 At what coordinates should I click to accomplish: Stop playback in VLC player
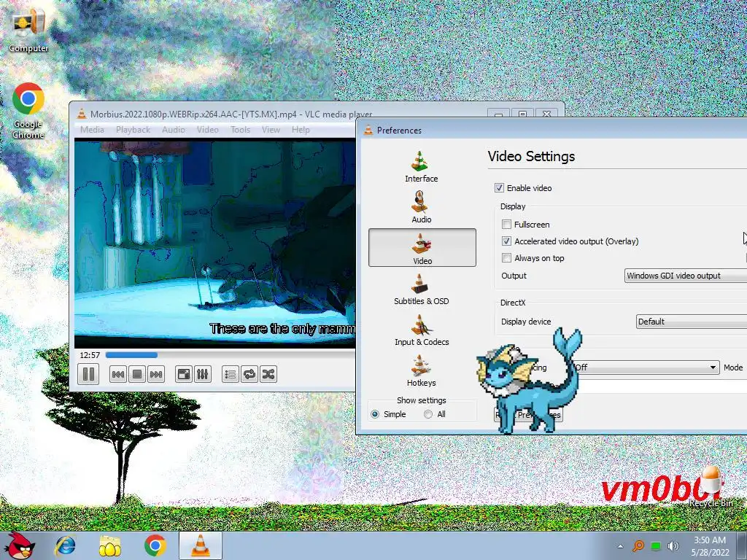click(136, 374)
